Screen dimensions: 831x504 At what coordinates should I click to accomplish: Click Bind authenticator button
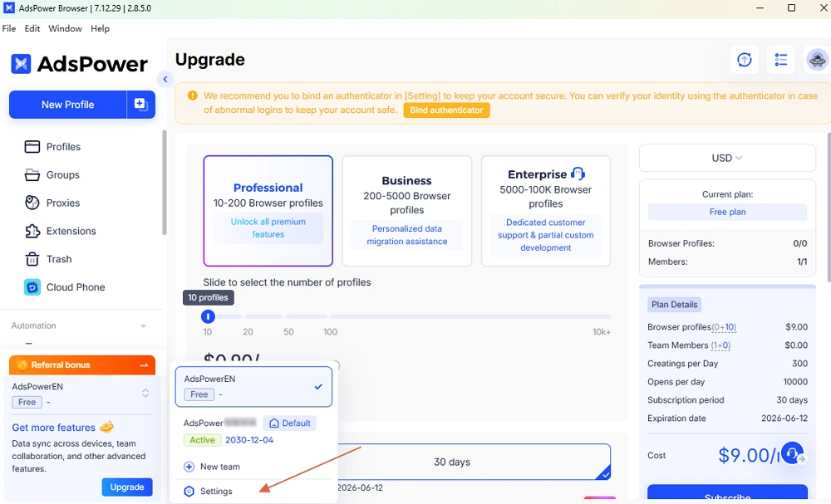pos(447,110)
